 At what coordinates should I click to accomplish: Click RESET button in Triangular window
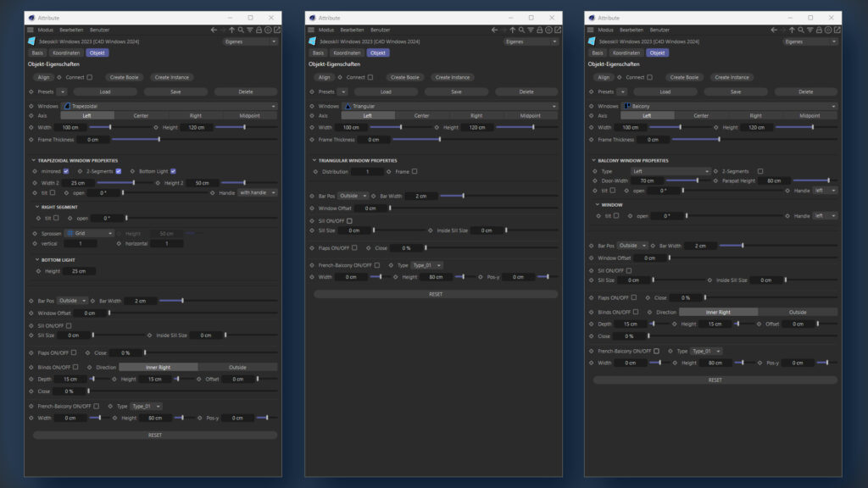(x=436, y=294)
